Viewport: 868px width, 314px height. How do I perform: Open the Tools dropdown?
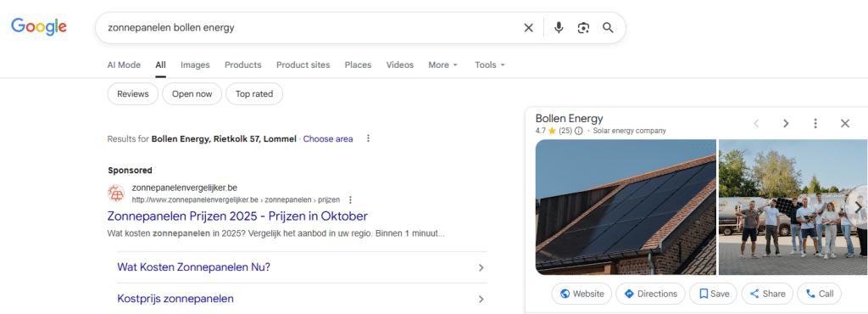pos(491,64)
